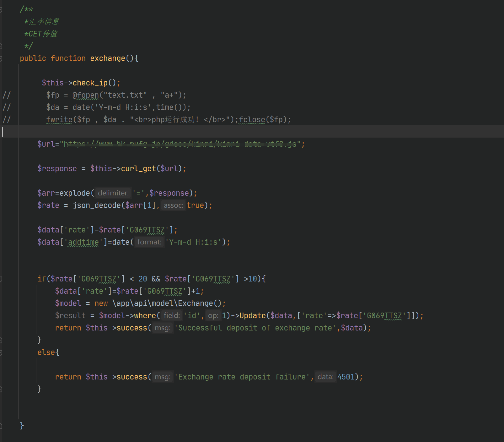Click the 'else{' keyword line
Screen dimensions: 504x442
(48, 352)
